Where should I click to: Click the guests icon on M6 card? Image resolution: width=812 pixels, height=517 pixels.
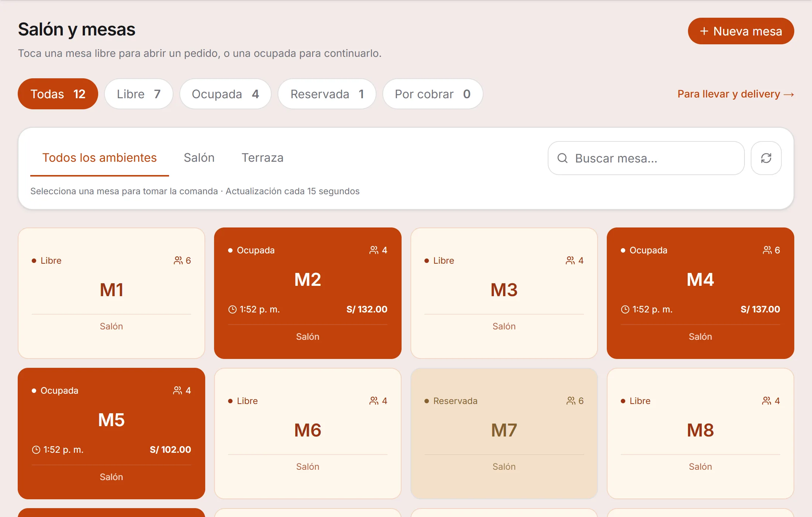[374, 401]
